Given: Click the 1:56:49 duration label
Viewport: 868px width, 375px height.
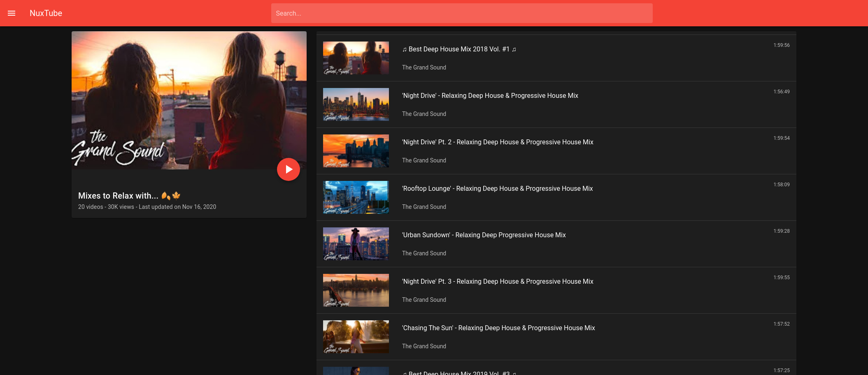Looking at the screenshot, I should [781, 92].
